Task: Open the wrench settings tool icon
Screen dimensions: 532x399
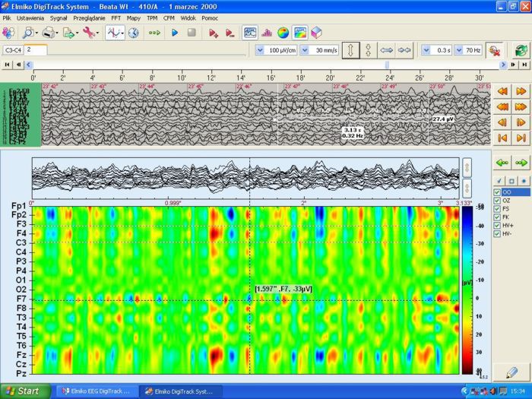Action: pyautogui.click(x=90, y=33)
